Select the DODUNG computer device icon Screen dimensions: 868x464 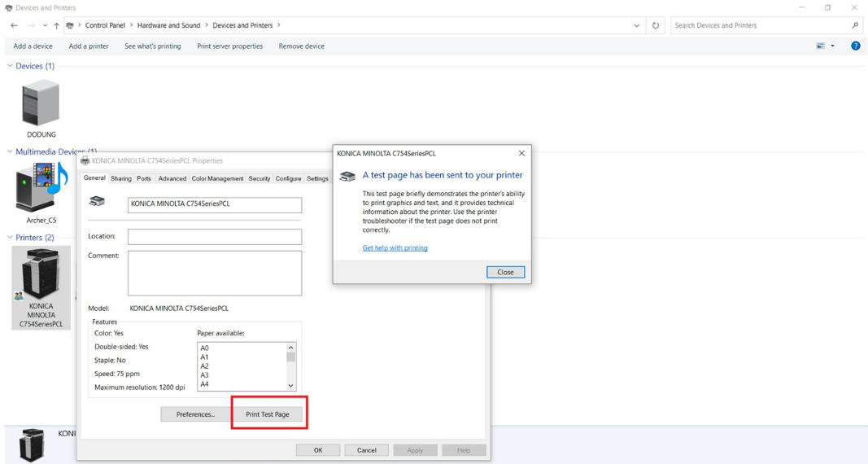point(41,103)
